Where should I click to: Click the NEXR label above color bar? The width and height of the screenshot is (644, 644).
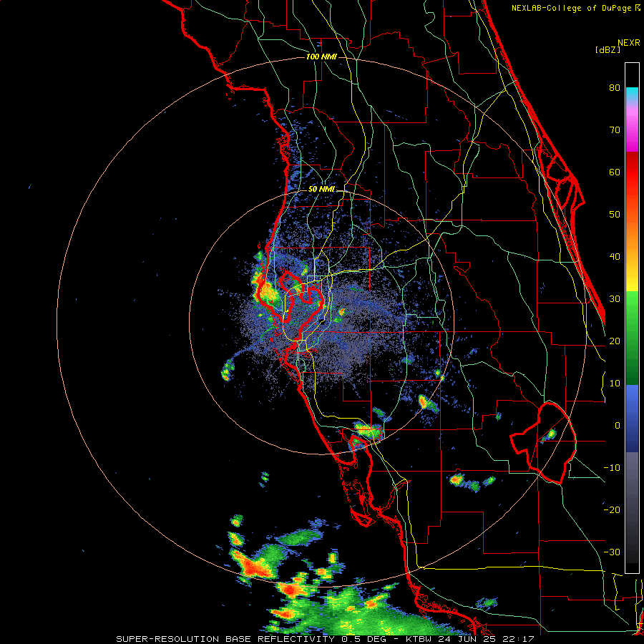pyautogui.click(x=629, y=43)
